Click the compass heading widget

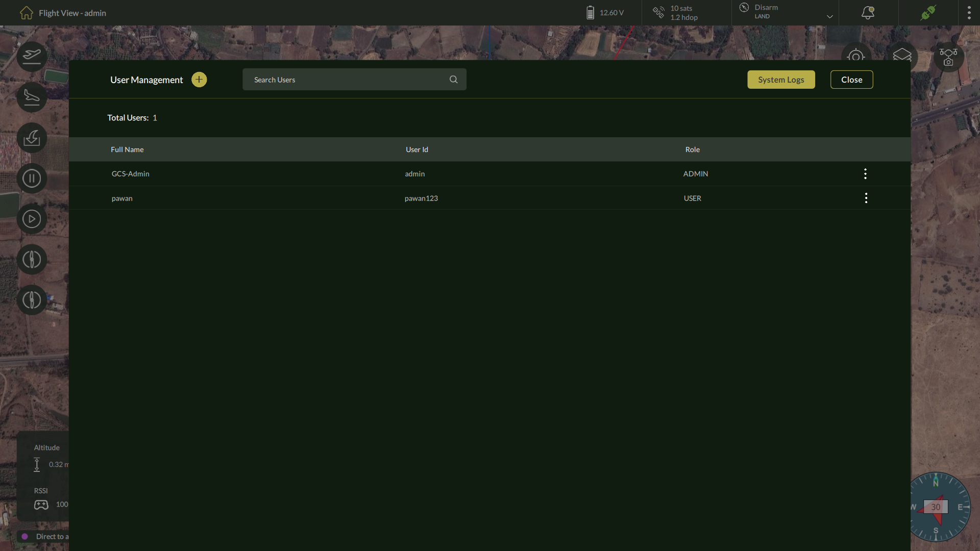[x=936, y=507]
